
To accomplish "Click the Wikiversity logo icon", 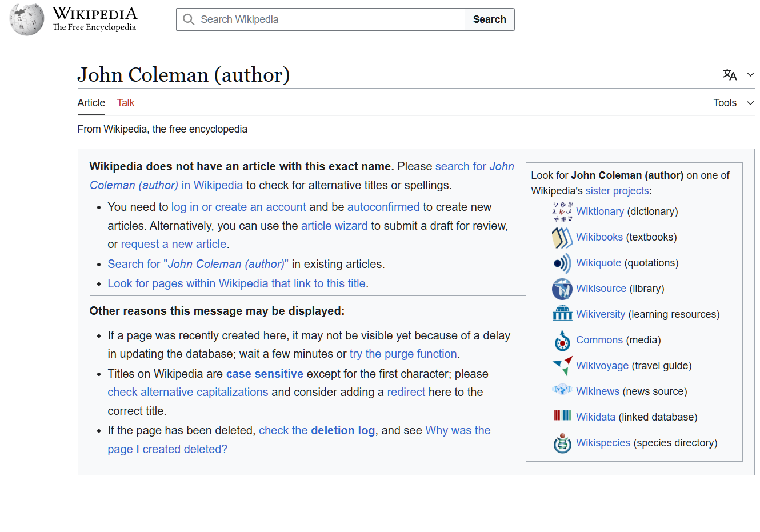I will click(x=562, y=314).
